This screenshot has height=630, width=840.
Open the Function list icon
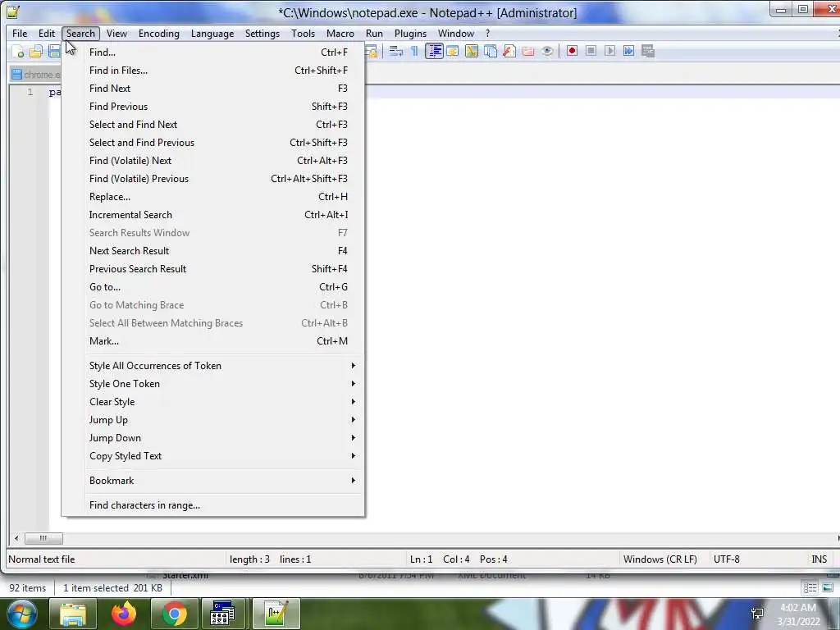509,52
